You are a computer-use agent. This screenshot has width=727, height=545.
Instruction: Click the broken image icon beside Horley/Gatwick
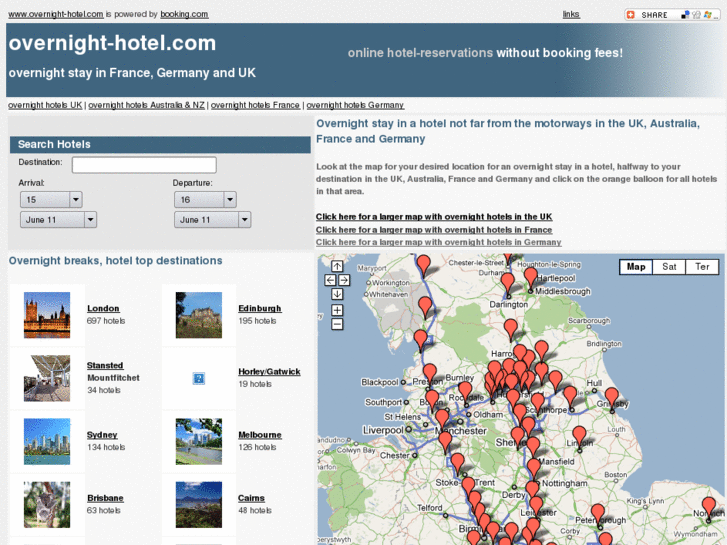[x=198, y=378]
